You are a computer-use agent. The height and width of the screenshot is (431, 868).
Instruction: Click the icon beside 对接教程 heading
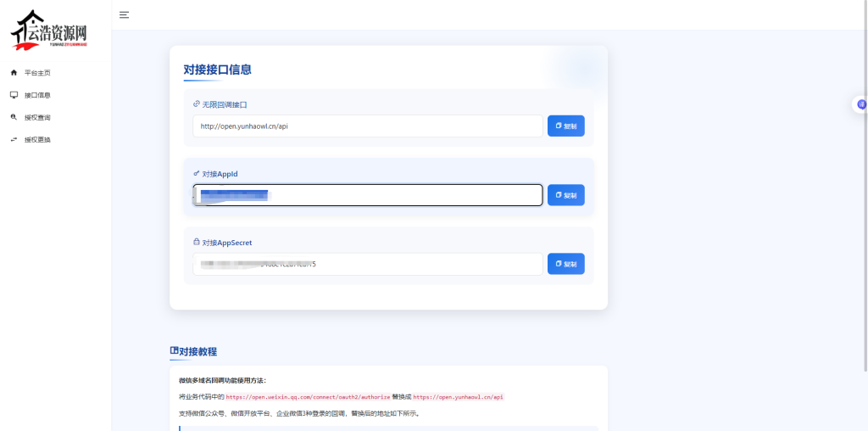point(174,350)
